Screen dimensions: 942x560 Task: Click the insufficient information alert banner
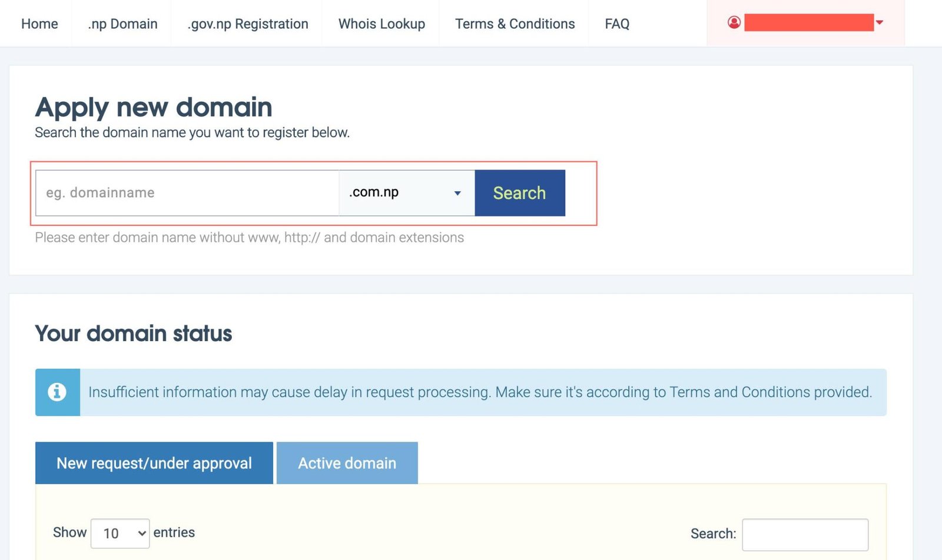click(x=480, y=392)
